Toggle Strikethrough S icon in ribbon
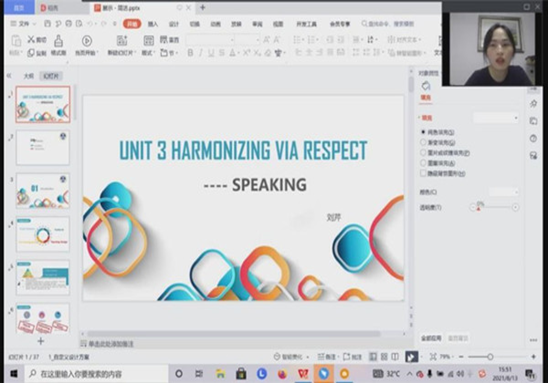This screenshot has width=548, height=383. point(222,53)
